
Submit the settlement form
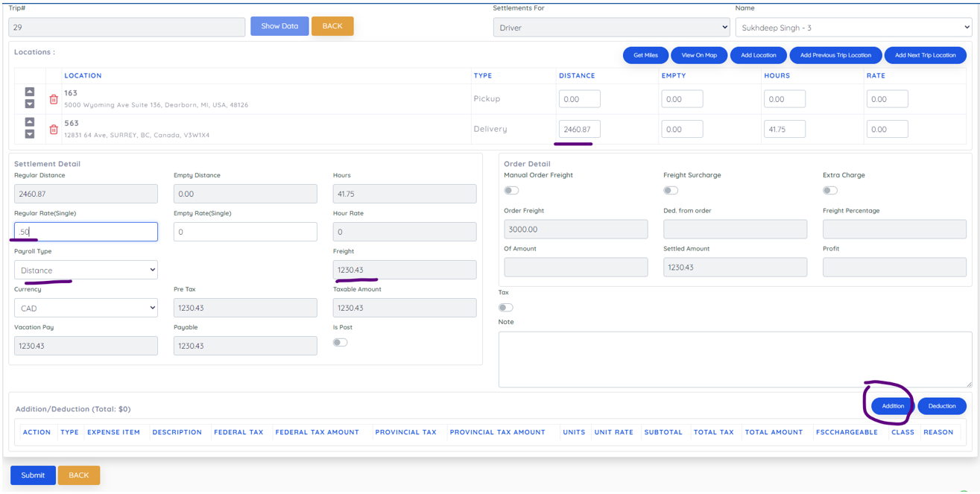(x=33, y=475)
